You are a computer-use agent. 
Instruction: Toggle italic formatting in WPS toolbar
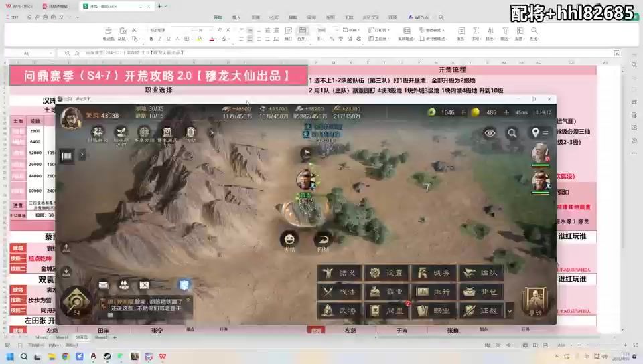159,39
